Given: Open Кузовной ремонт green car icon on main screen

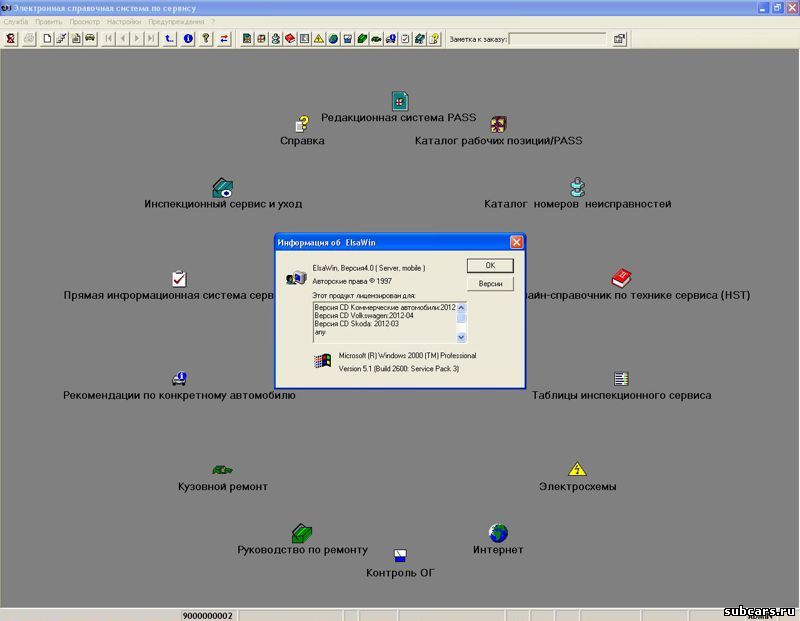Looking at the screenshot, I should click(x=222, y=469).
